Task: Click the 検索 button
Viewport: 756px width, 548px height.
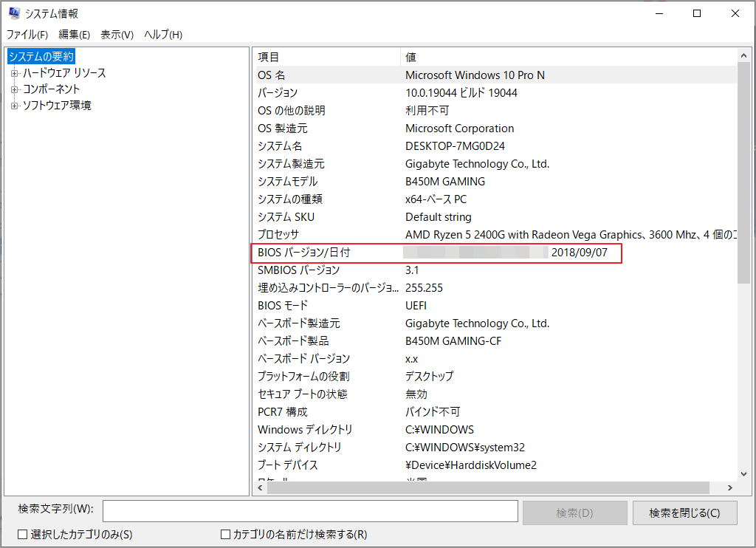Action: point(575,512)
